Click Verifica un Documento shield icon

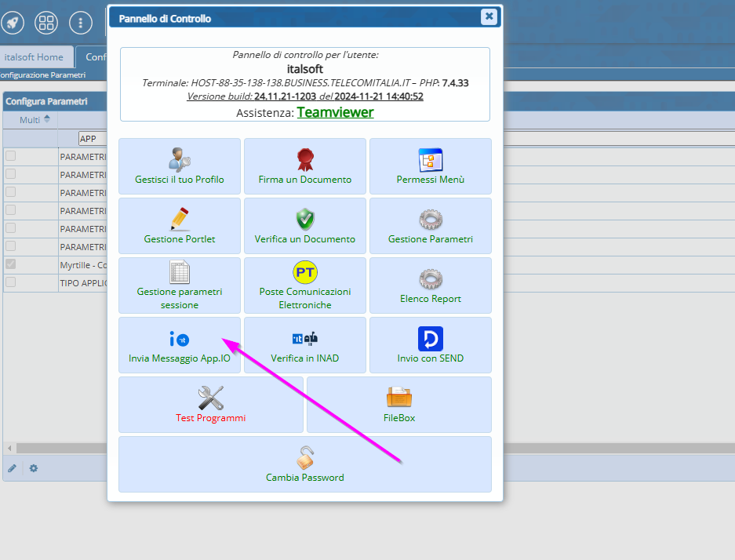click(x=304, y=218)
